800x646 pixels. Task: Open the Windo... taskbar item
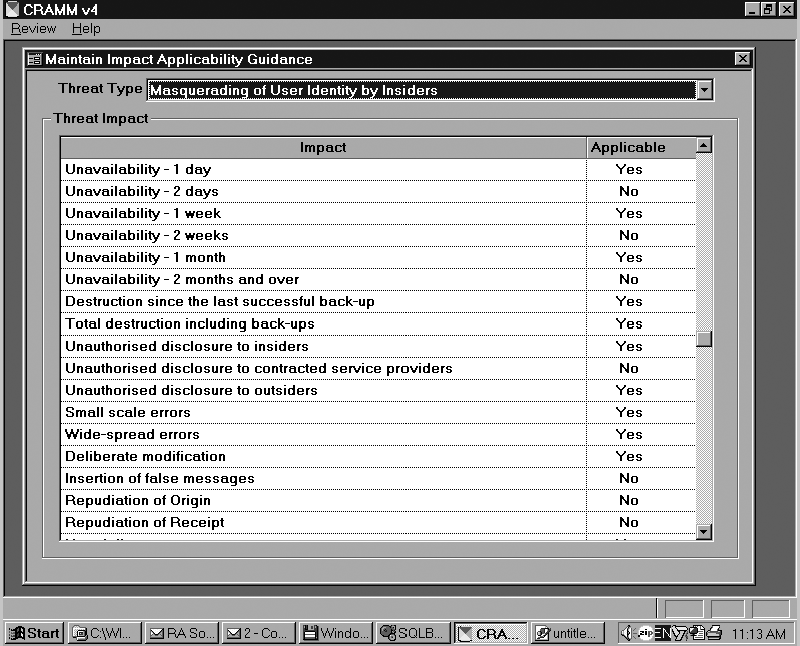coord(336,633)
